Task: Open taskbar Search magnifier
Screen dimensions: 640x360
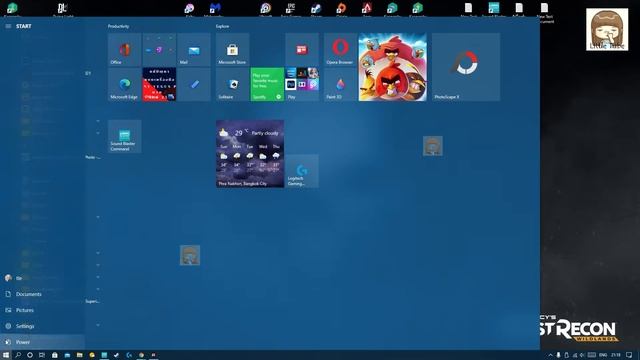Action: 18,355
